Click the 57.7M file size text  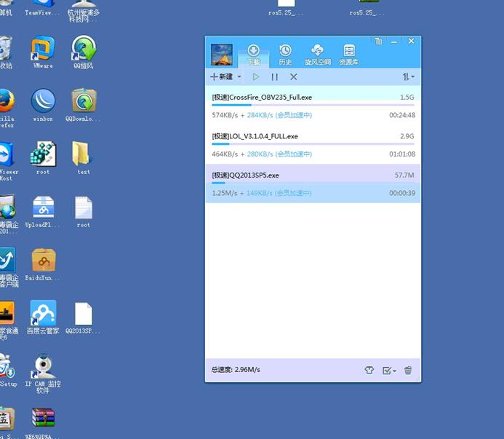(x=404, y=175)
